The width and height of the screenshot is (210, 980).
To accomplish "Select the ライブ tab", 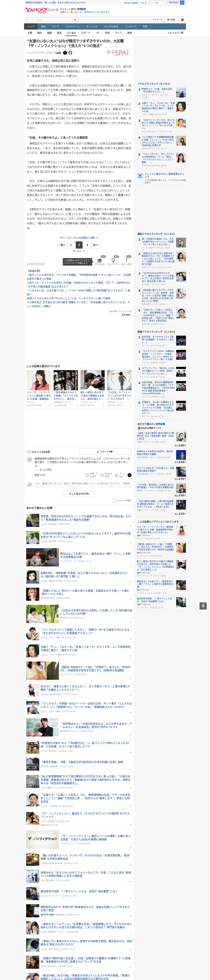I will (56, 27).
